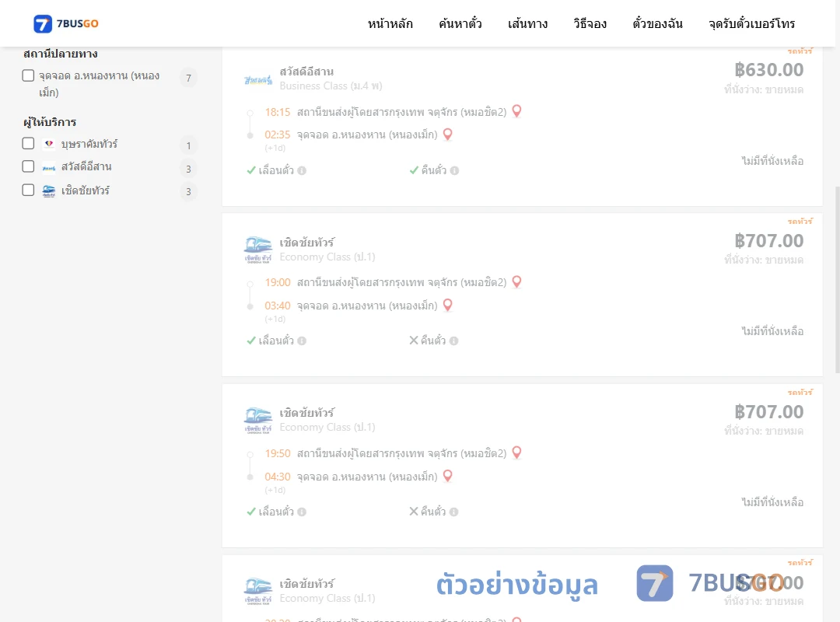Click the 04:30 arrival time text

278,477
